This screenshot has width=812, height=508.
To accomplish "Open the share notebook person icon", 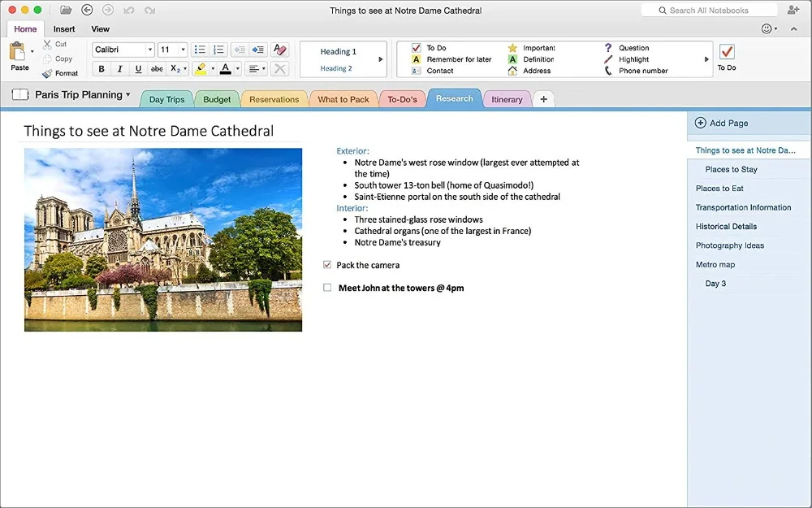I will point(793,11).
